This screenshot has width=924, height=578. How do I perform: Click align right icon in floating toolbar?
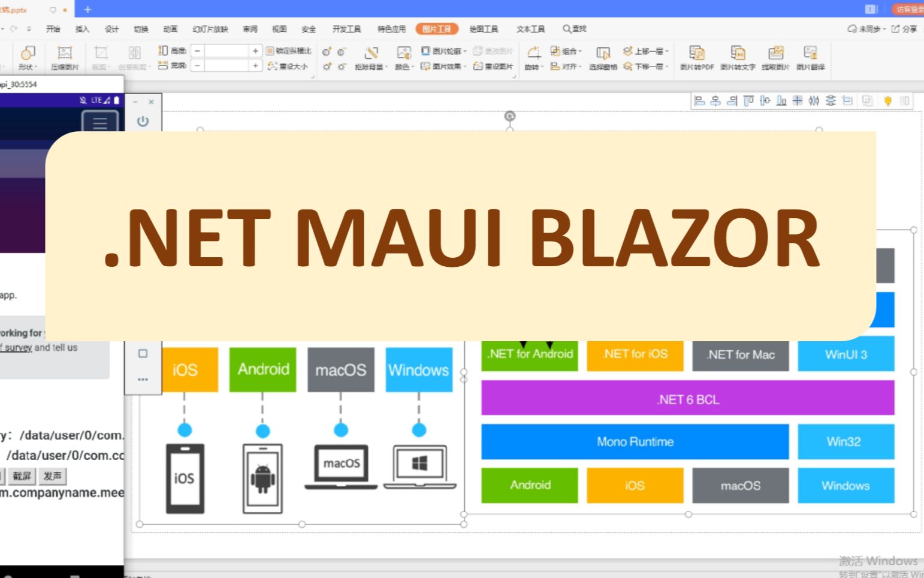click(x=732, y=101)
